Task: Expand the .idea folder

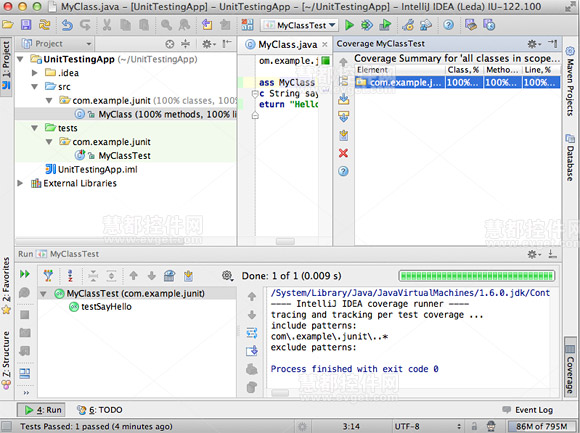Action: tap(35, 73)
